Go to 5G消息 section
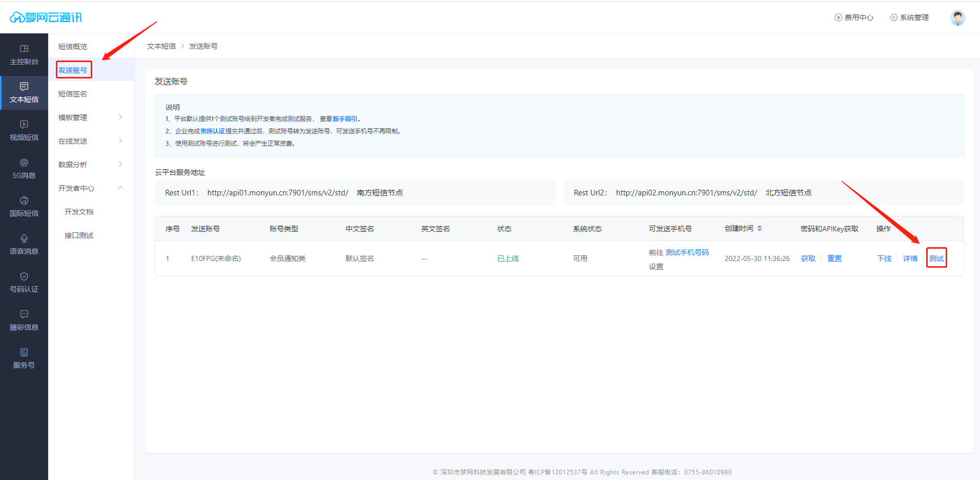Image resolution: width=980 pixels, height=480 pixels. click(x=24, y=169)
